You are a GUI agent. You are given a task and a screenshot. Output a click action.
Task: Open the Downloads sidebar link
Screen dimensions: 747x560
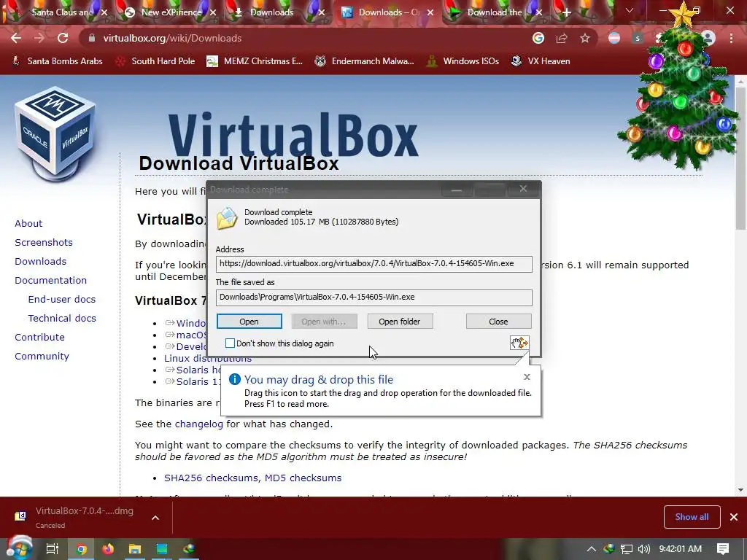(x=41, y=262)
